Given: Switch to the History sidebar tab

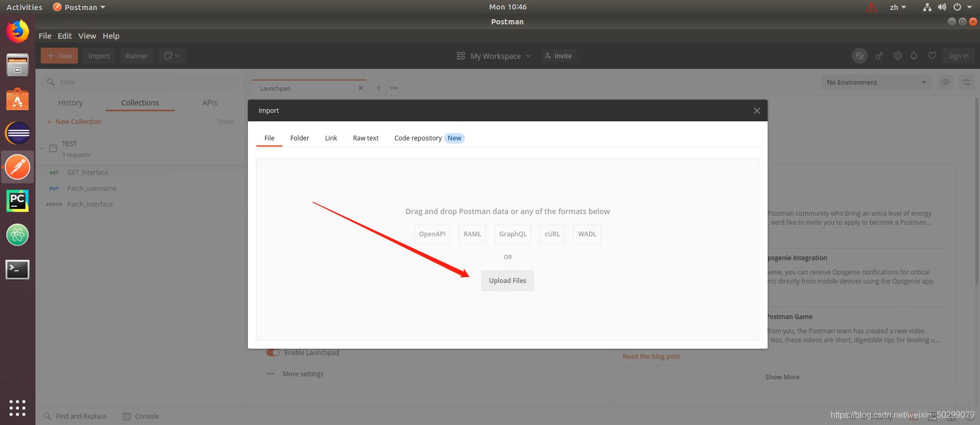Looking at the screenshot, I should pos(70,103).
